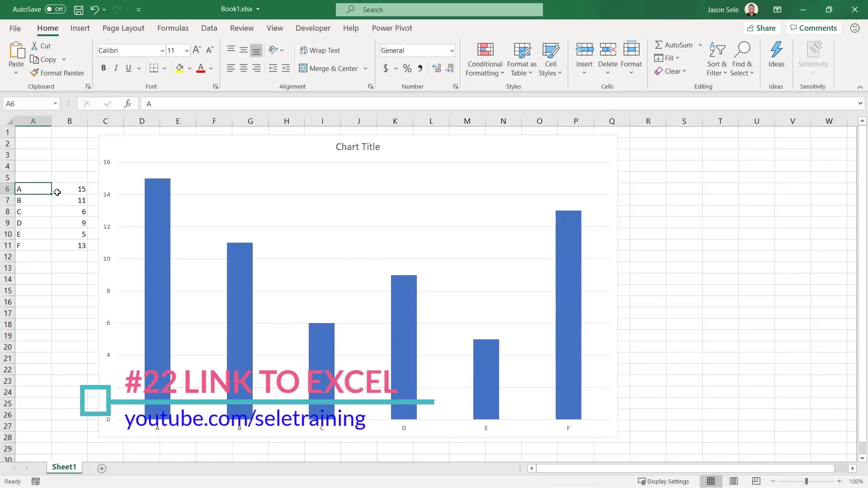Open the Fill Color dropdown arrow
This screenshot has width=868, height=488.
190,68
